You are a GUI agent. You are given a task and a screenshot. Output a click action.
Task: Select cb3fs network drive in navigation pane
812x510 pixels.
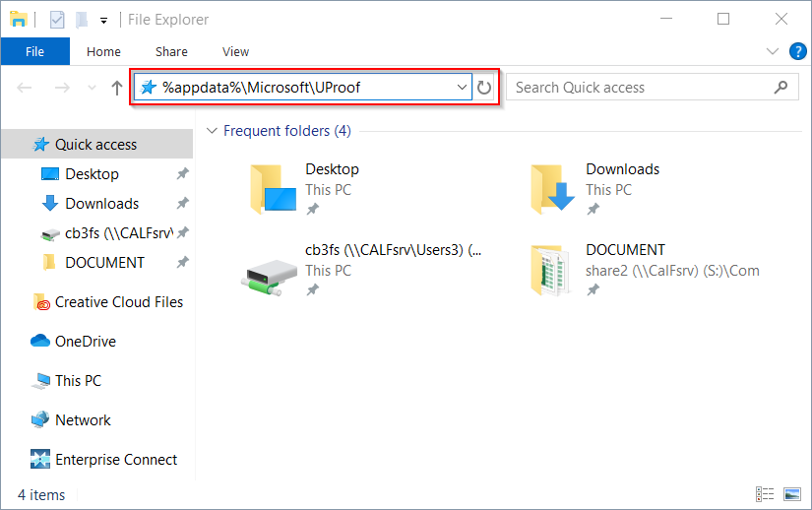tap(119, 233)
